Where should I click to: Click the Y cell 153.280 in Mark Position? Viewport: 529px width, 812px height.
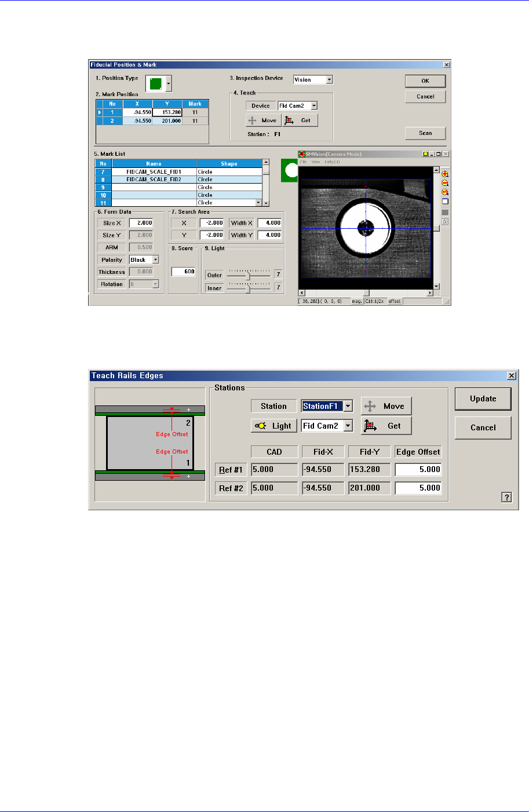click(x=167, y=113)
